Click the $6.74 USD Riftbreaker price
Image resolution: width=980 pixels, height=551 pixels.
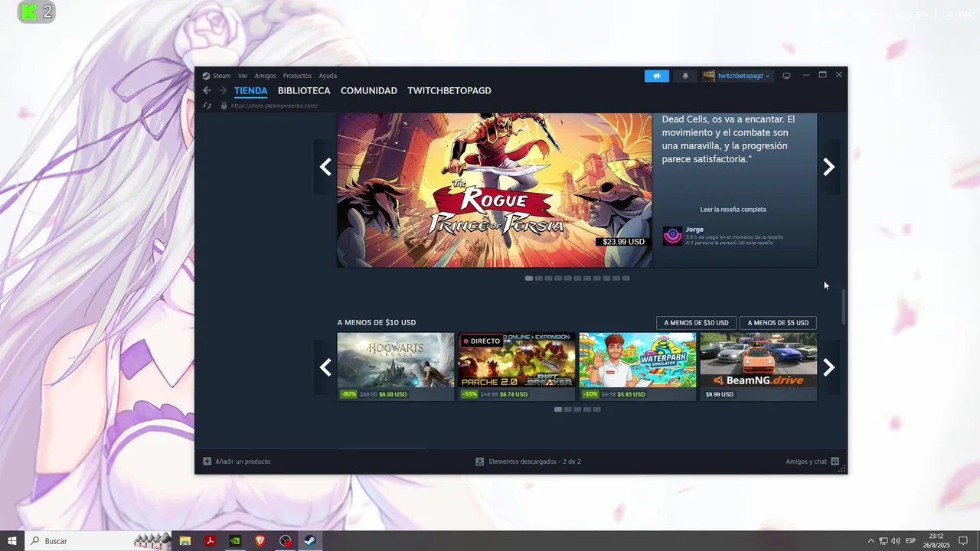[514, 394]
